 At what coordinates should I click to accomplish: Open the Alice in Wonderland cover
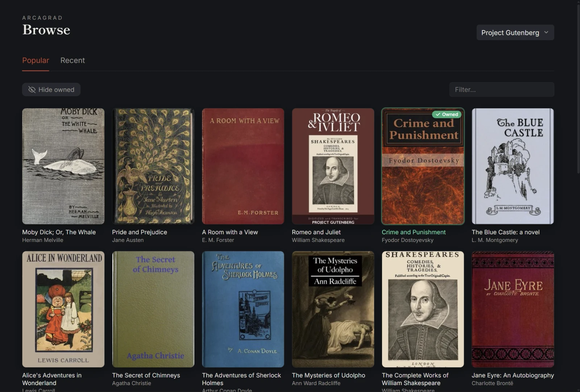[x=63, y=309]
